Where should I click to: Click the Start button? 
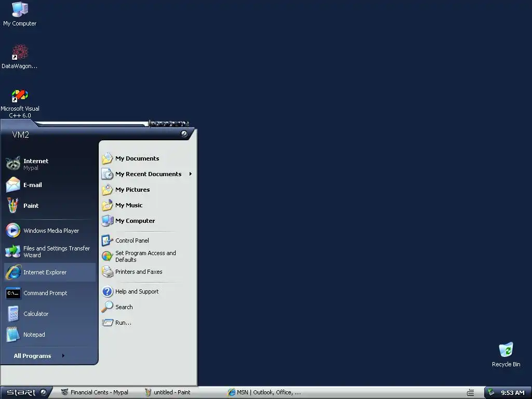tap(26, 393)
